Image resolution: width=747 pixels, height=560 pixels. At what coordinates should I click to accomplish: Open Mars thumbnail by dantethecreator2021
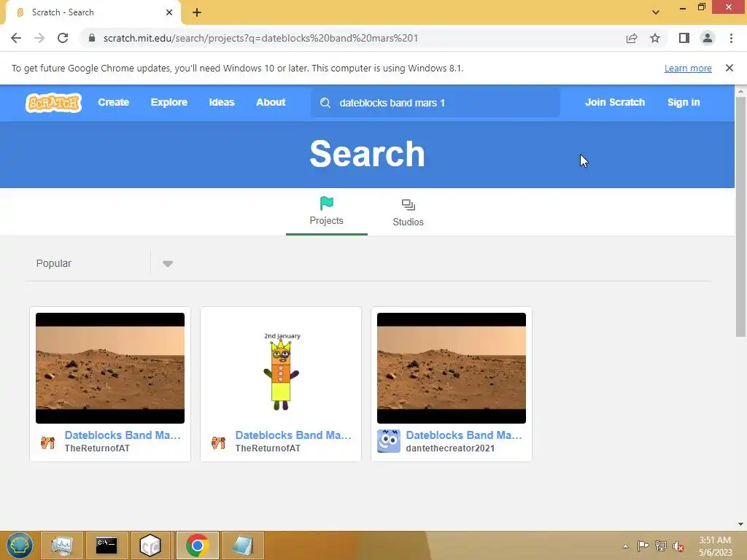[452, 368]
